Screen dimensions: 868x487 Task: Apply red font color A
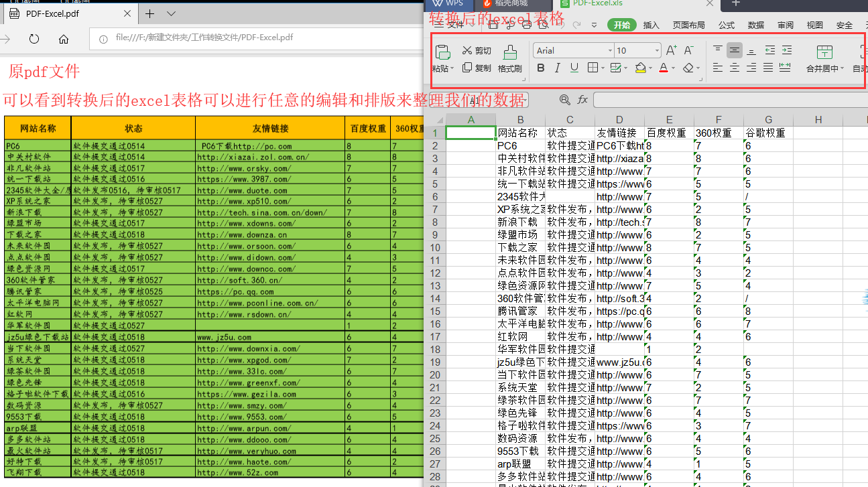click(x=663, y=68)
